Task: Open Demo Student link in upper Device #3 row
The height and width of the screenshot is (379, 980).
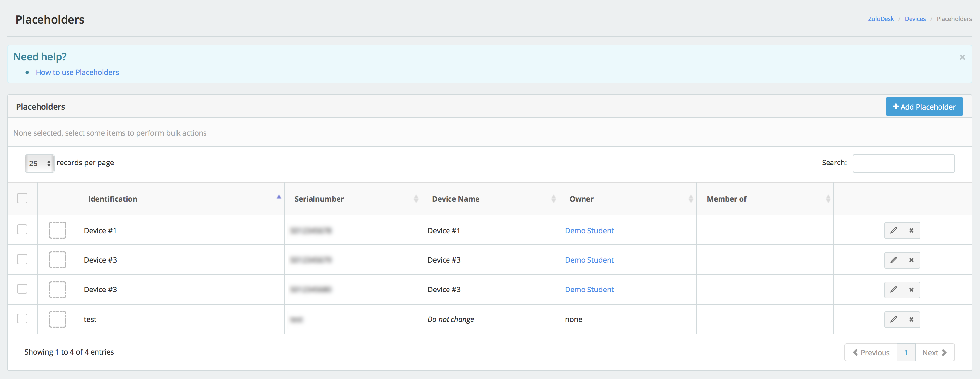Action: coord(589,260)
